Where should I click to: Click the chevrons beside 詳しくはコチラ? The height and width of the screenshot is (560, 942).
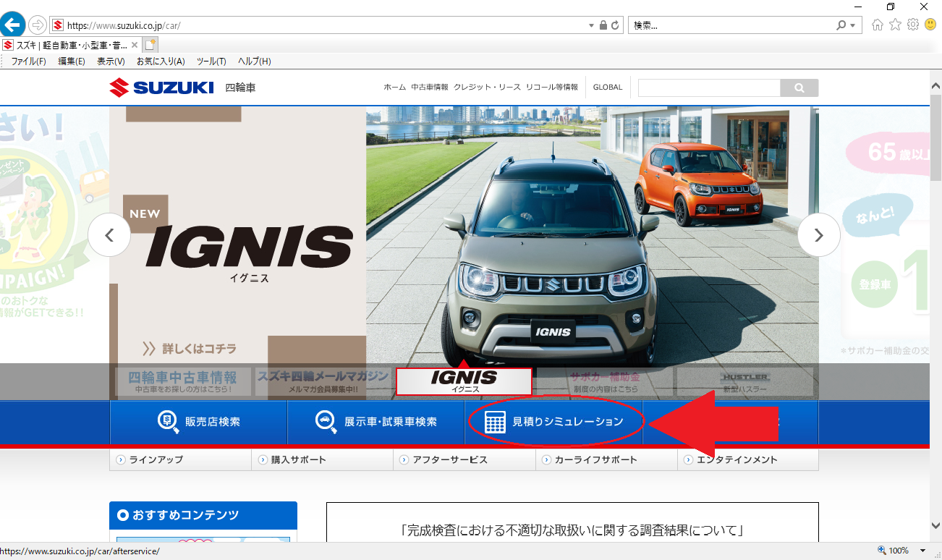pos(150,349)
